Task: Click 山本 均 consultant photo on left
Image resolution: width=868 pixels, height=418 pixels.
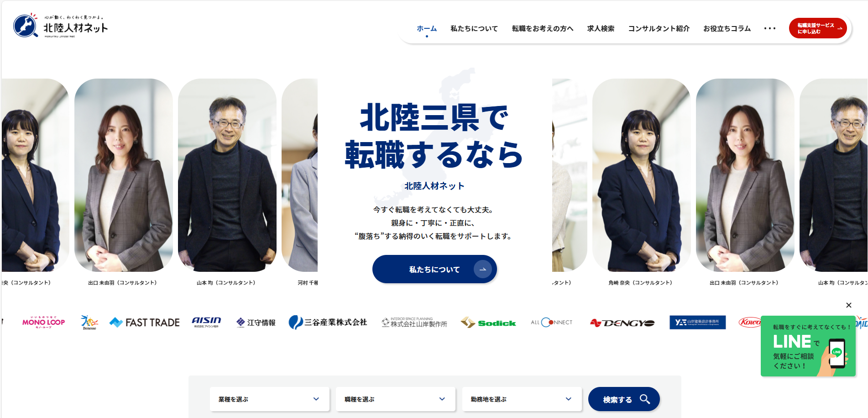Action: (227, 175)
